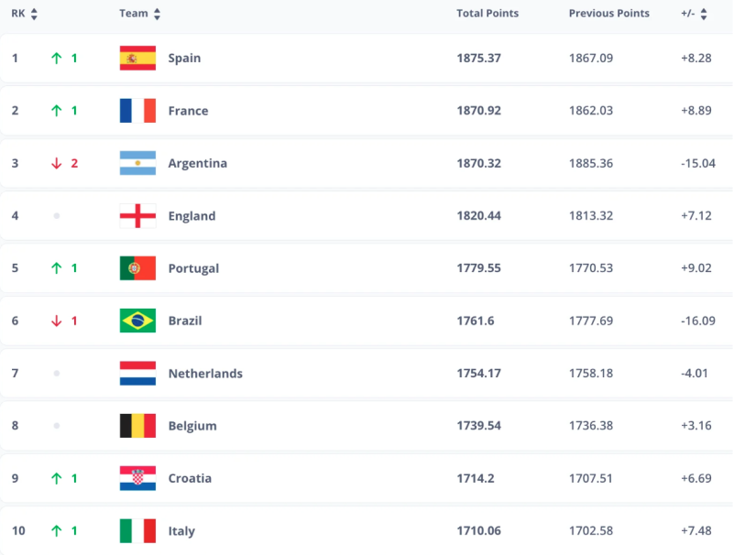The width and height of the screenshot is (756, 555).
Task: Click the Argentina flag icon
Action: [x=137, y=163]
